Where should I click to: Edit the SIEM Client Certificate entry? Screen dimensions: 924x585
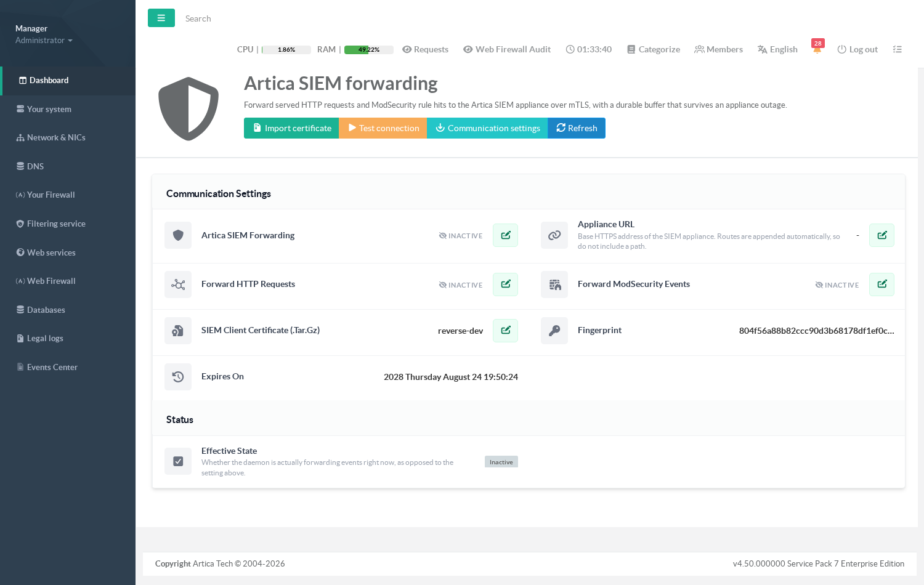pos(505,331)
